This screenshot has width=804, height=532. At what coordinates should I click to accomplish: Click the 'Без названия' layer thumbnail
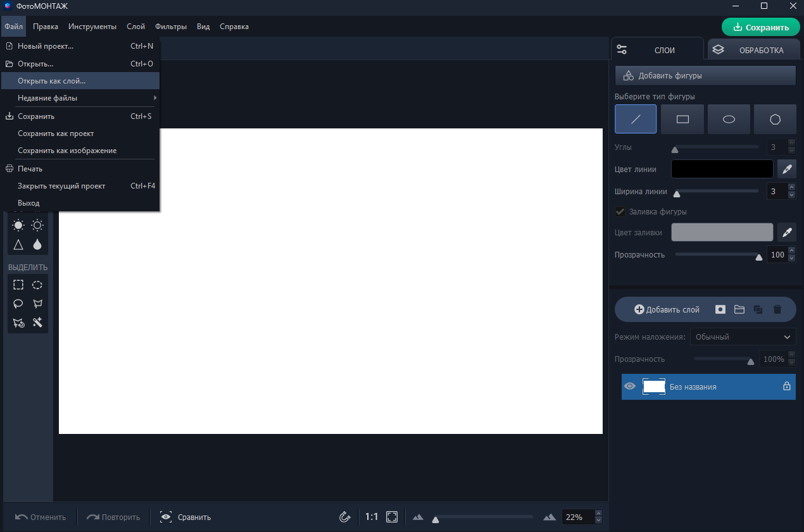(654, 386)
